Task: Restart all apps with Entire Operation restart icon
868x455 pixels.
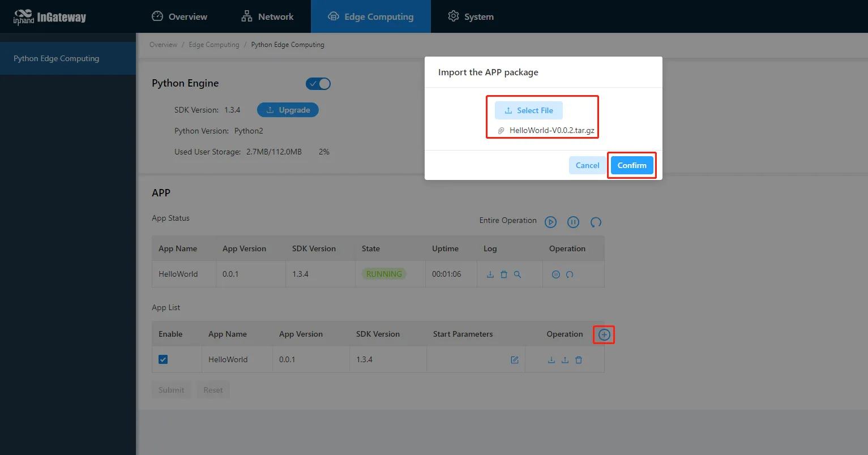Action: pyautogui.click(x=596, y=222)
